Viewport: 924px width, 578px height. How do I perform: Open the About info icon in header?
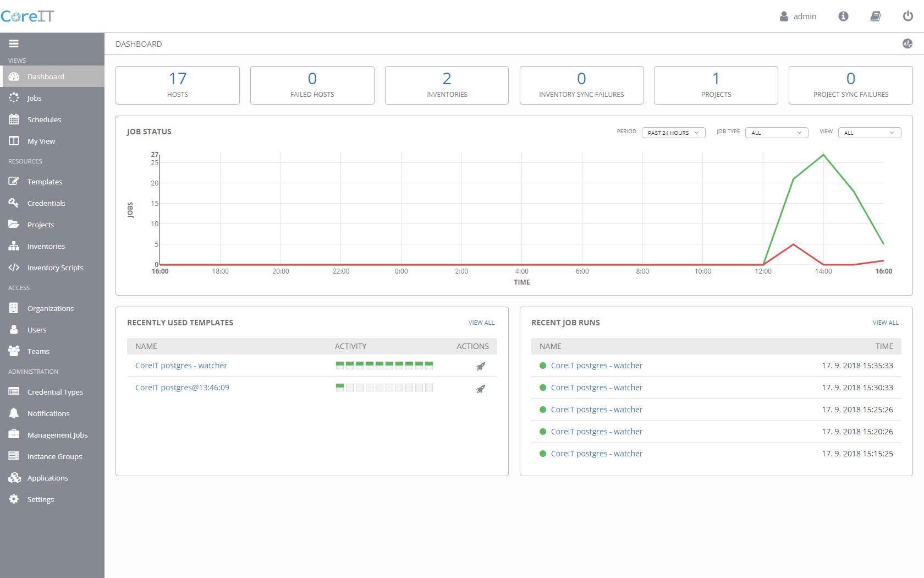(843, 17)
